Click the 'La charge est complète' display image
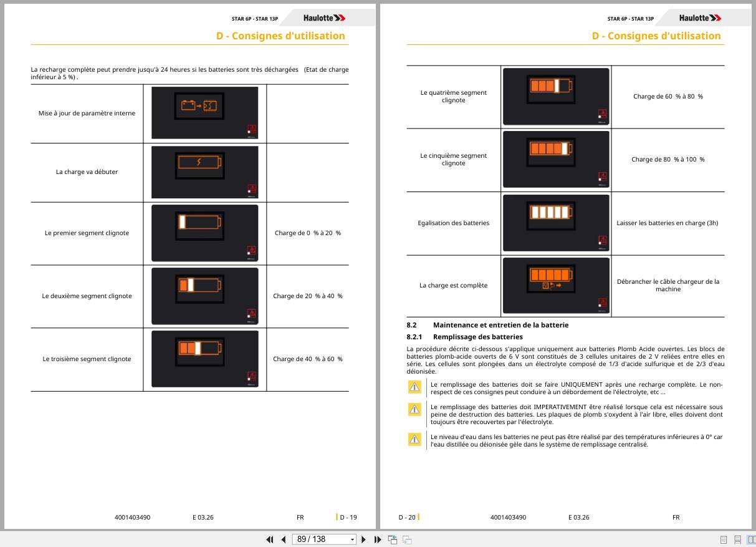Viewport: 756px width, 547px height. pos(556,285)
